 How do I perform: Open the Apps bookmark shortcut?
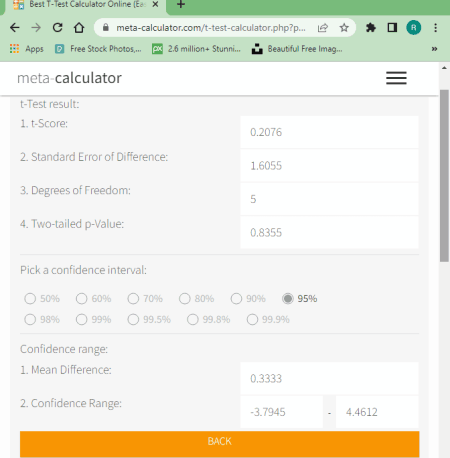(x=27, y=49)
